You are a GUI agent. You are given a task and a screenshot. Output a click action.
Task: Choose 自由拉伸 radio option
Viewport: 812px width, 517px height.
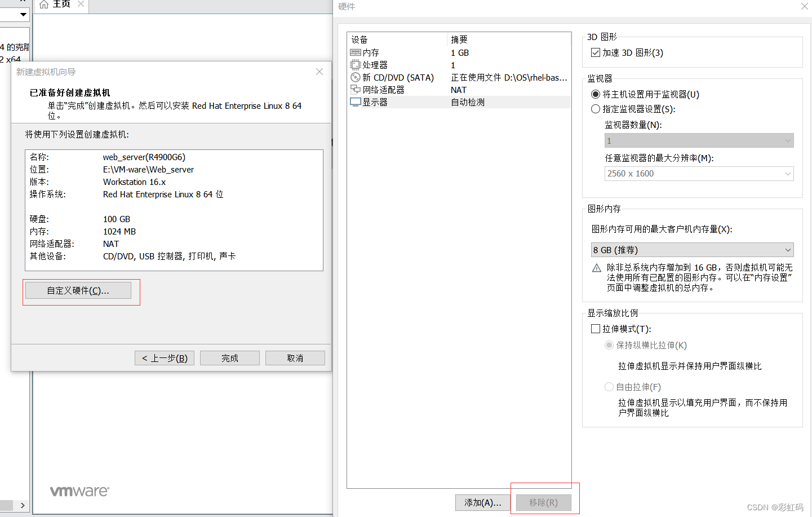(x=609, y=387)
